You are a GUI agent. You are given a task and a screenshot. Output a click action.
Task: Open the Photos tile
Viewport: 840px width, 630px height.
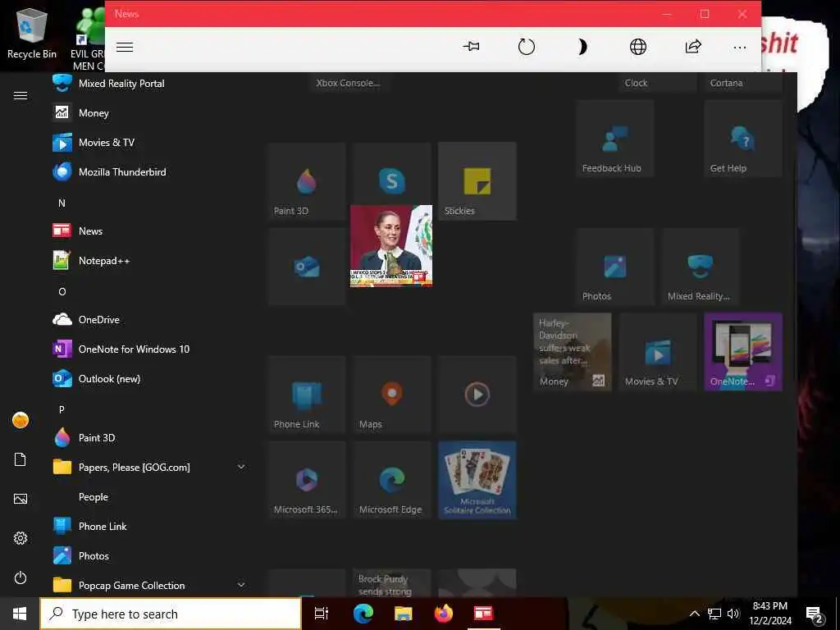tap(615, 267)
